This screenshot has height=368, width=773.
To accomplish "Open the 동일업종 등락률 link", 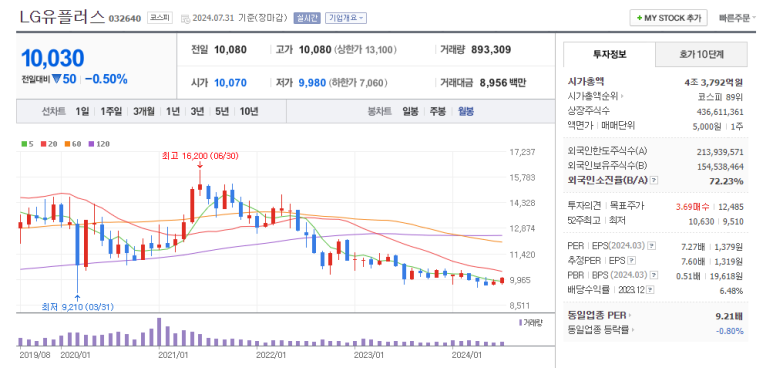I will coord(601,330).
